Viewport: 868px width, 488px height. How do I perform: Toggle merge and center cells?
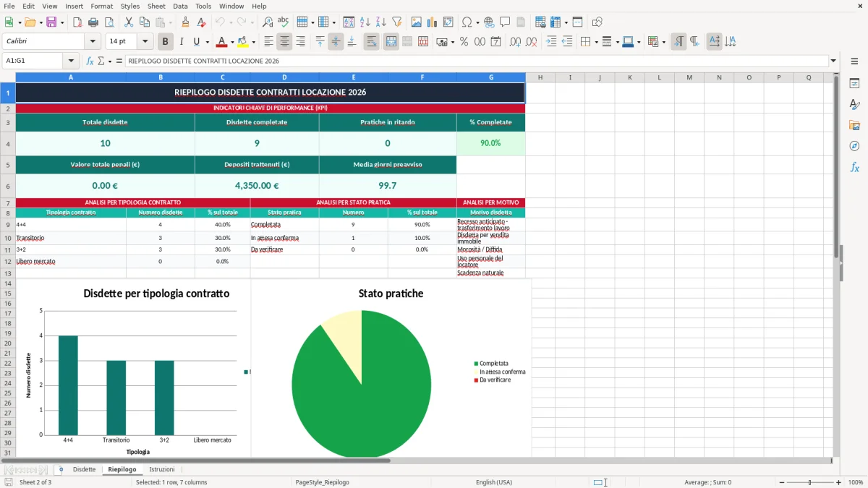coord(391,42)
